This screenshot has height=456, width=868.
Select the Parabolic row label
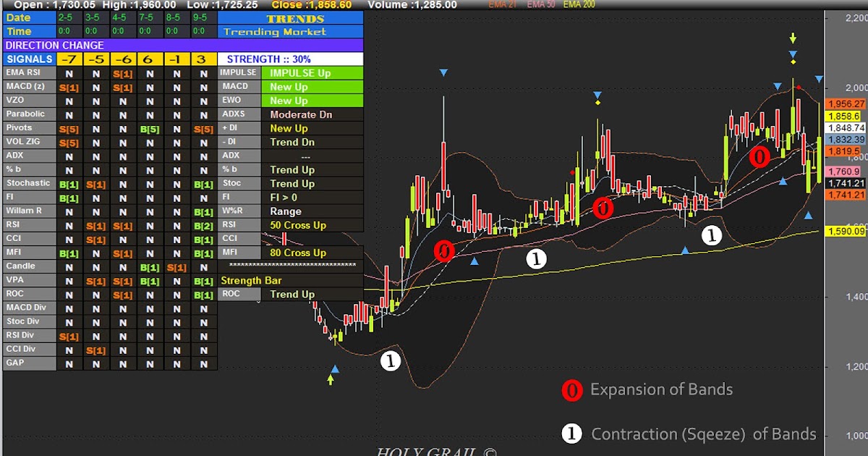click(x=29, y=114)
